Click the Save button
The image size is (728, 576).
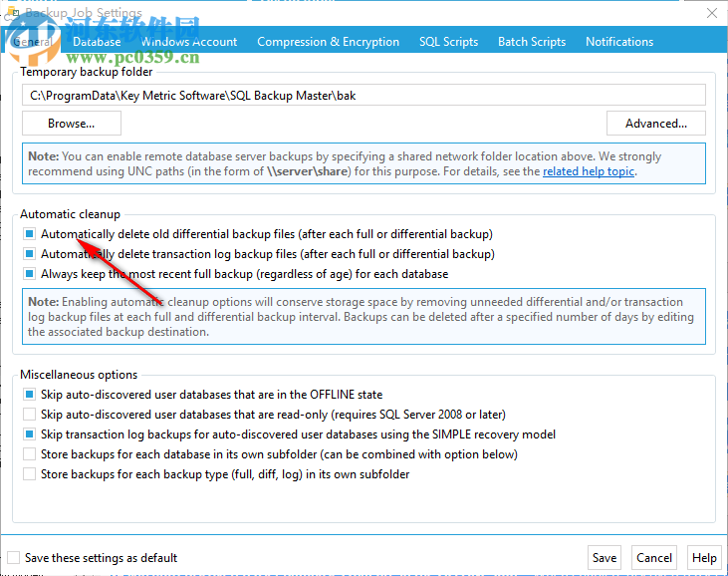[605, 557]
